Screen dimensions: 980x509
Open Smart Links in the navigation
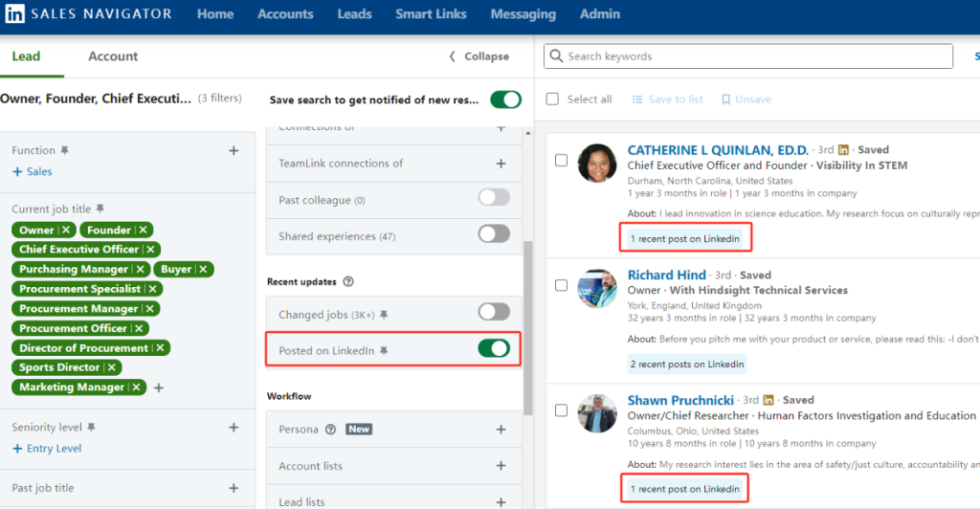(x=431, y=13)
